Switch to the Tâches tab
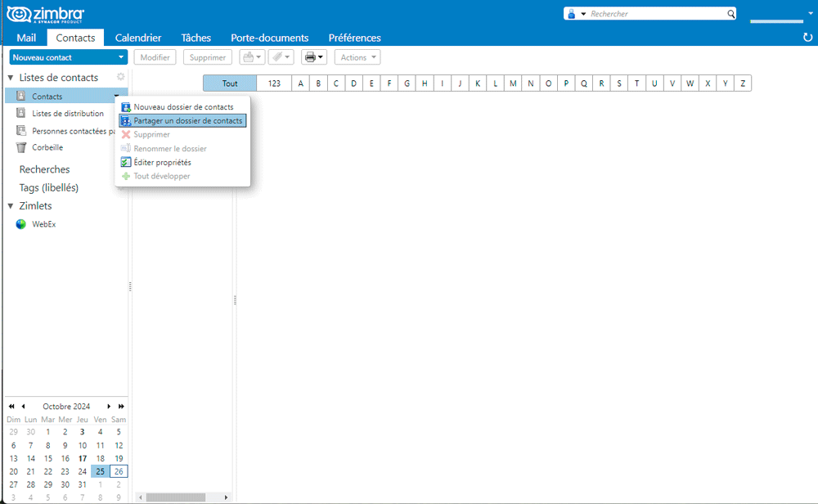Image resolution: width=818 pixels, height=504 pixels. coord(196,38)
